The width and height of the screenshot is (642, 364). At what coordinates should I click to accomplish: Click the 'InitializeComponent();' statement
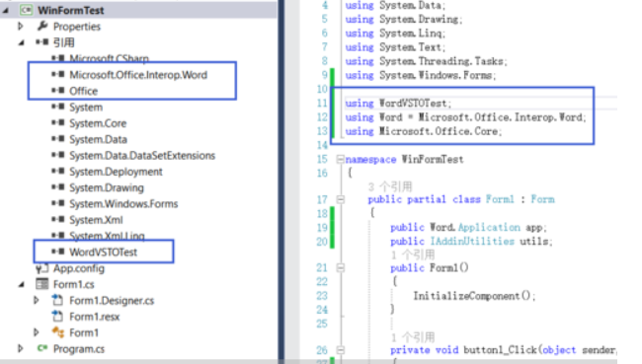pos(474,296)
